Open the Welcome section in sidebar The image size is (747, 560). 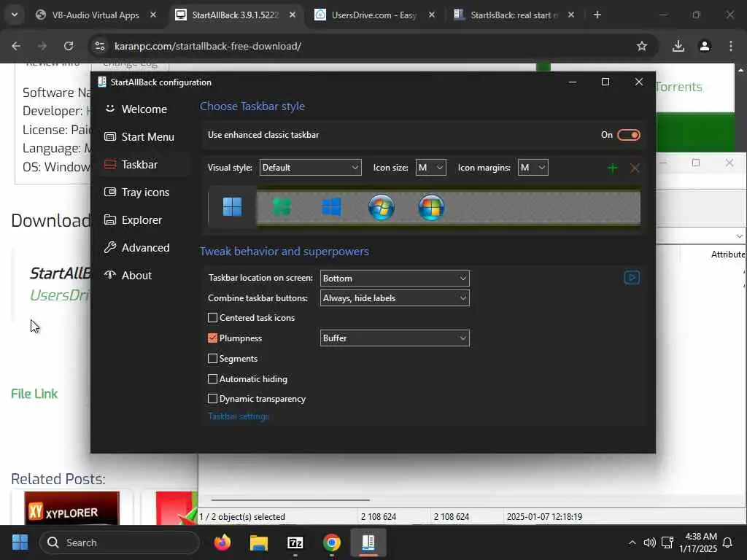(144, 109)
